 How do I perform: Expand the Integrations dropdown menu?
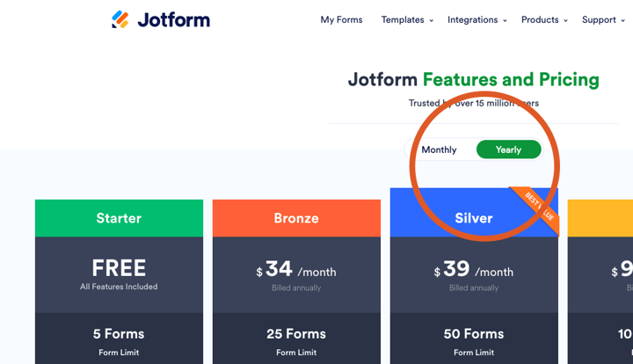[x=477, y=19]
